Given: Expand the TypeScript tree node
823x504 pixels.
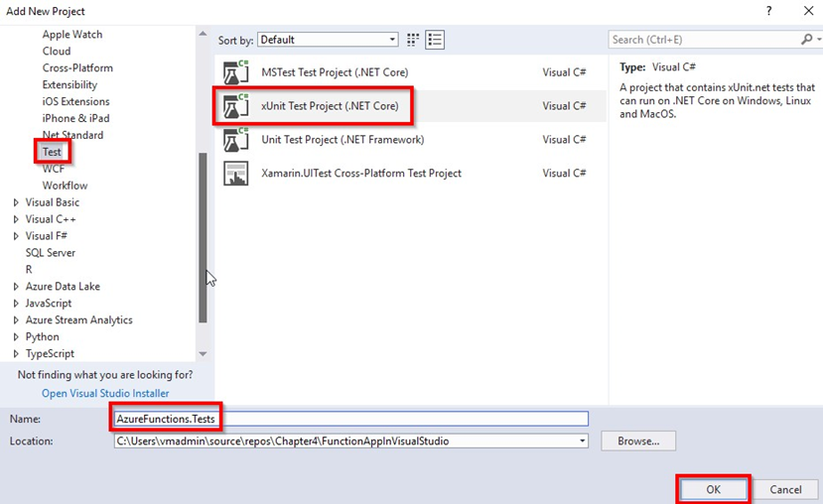Looking at the screenshot, I should pyautogui.click(x=16, y=354).
